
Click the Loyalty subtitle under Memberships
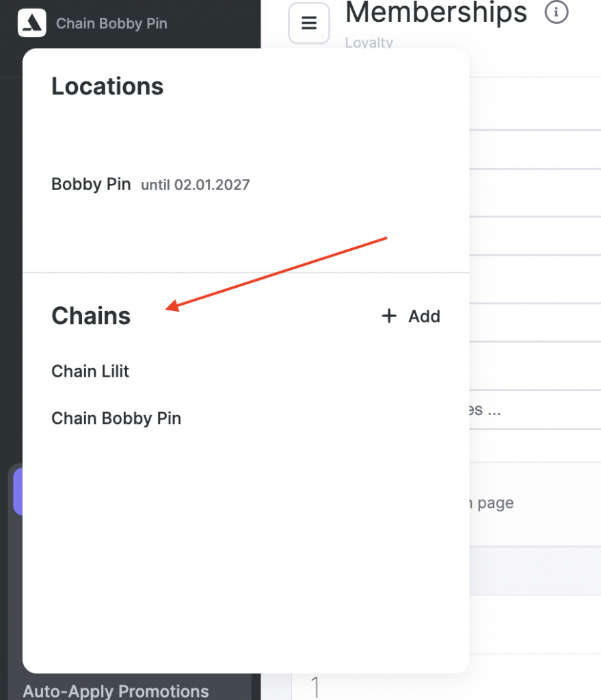coord(369,43)
